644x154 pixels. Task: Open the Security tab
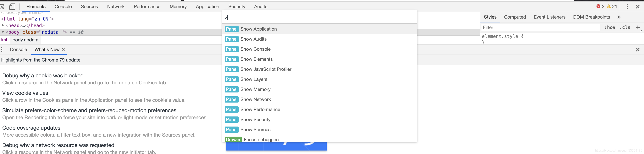(x=236, y=7)
